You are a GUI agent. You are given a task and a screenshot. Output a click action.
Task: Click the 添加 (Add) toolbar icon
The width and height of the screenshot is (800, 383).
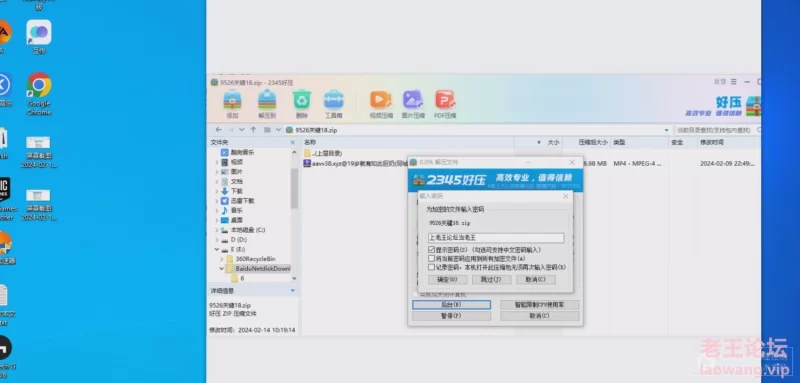(233, 104)
